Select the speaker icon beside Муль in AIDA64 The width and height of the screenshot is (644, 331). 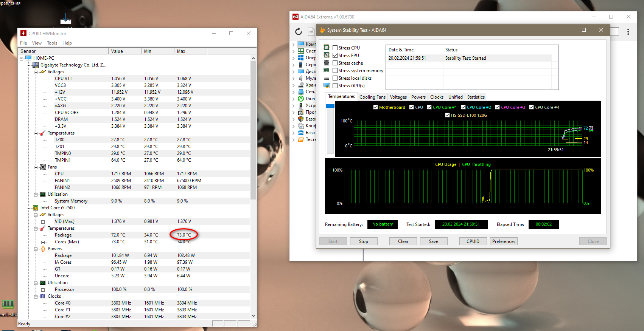301,78
